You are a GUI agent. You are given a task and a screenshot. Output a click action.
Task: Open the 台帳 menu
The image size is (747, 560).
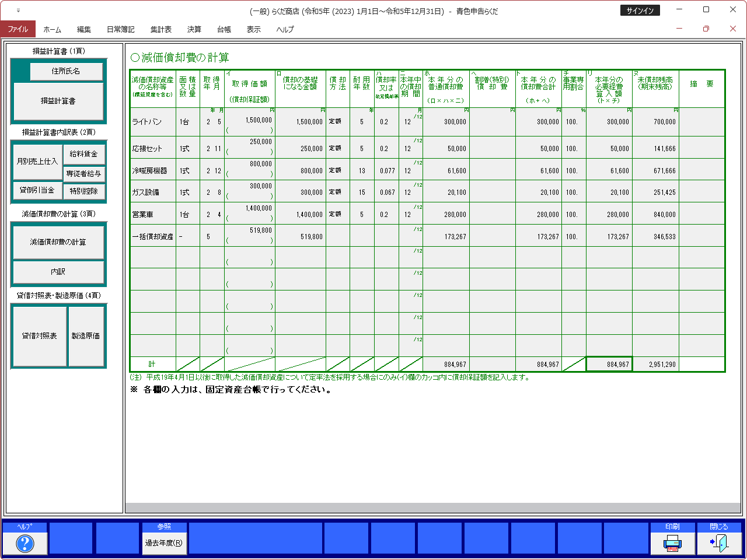tap(224, 29)
